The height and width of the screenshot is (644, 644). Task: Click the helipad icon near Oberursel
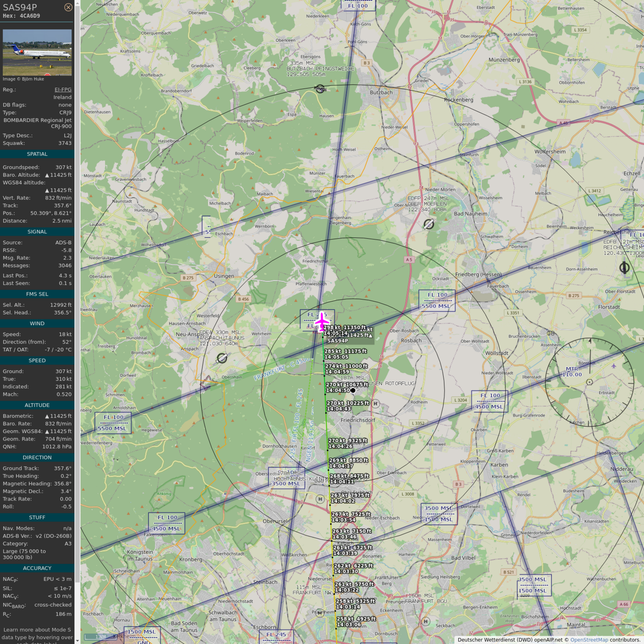point(320,499)
